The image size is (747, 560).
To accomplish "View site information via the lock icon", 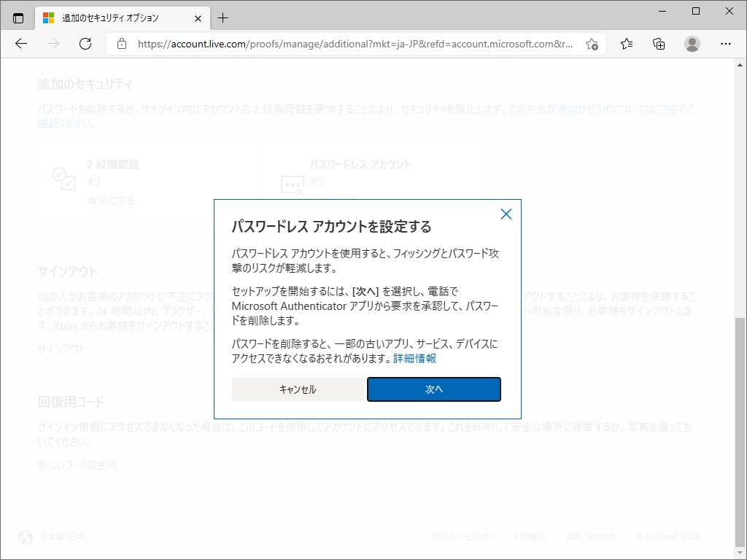I will click(x=121, y=44).
